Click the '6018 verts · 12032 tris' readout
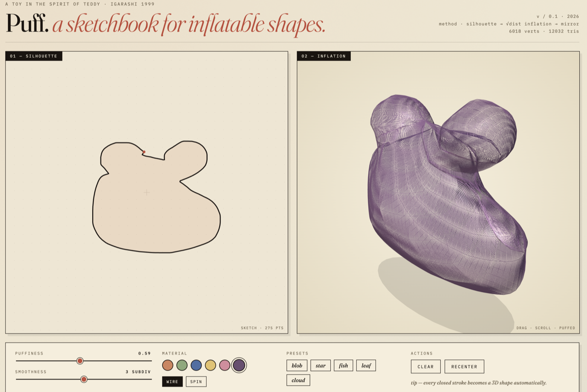This screenshot has width=587, height=392. click(544, 31)
